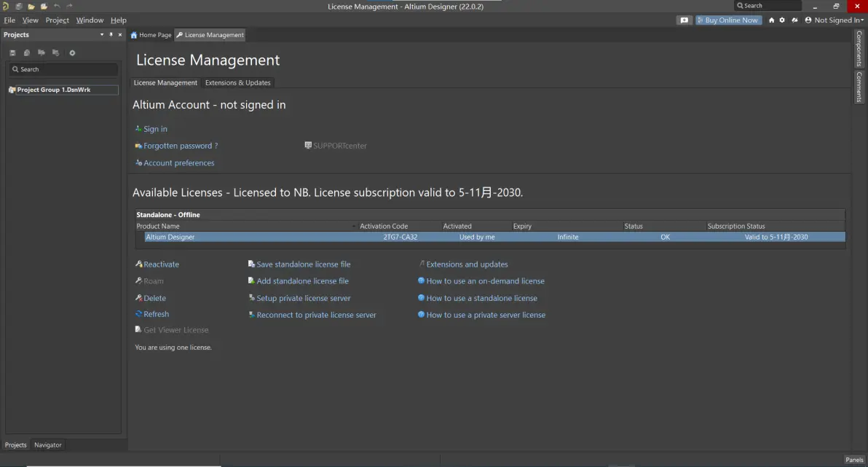Image resolution: width=868 pixels, height=467 pixels.
Task: Click the Roam link
Action: pos(154,281)
